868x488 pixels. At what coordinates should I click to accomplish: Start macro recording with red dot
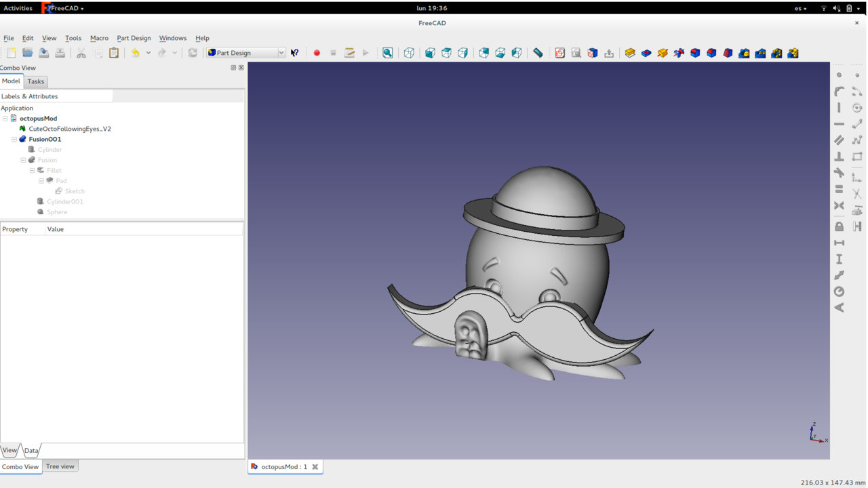tap(317, 53)
